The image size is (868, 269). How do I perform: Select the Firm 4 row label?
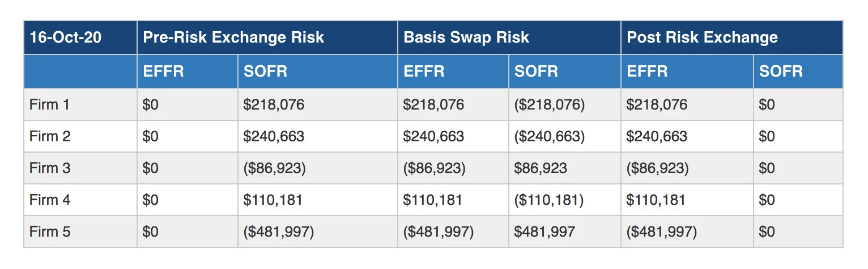50,200
